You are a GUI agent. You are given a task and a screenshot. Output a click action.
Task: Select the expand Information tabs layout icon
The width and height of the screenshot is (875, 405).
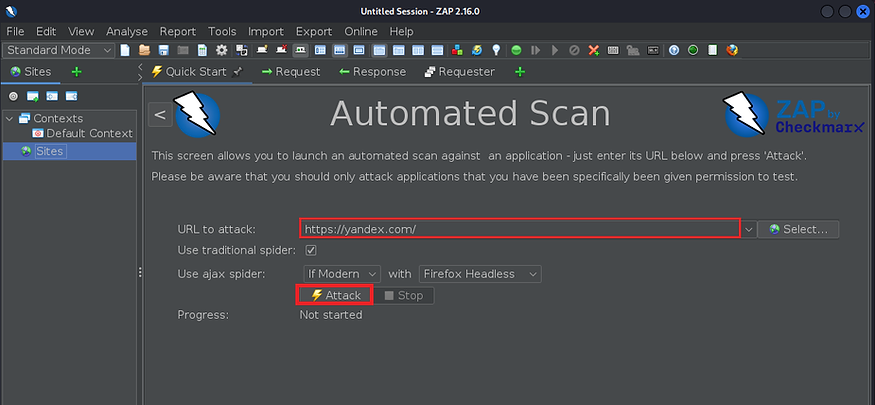339,50
